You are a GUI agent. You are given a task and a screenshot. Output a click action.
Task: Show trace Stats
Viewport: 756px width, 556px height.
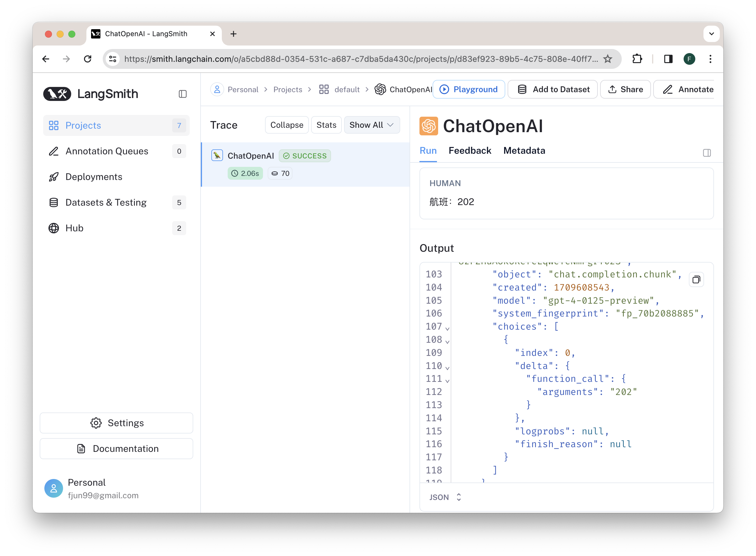[326, 125]
